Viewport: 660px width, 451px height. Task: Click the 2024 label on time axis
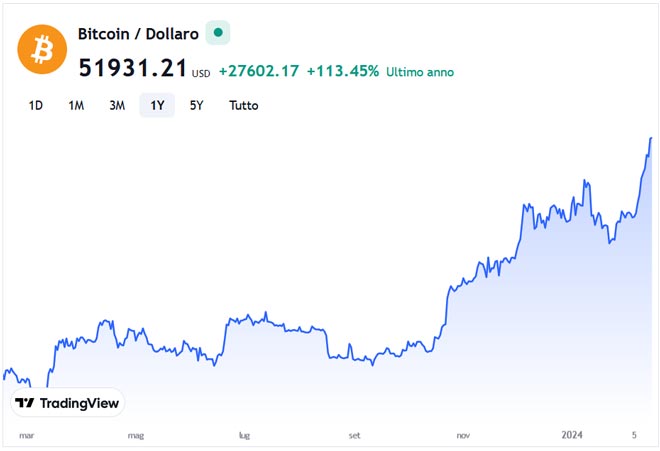click(572, 435)
